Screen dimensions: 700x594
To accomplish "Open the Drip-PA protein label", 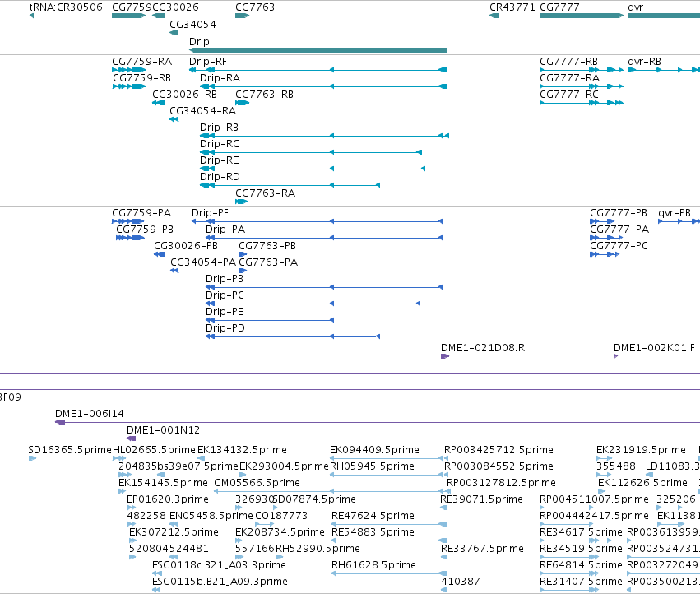I will tap(225, 229).
